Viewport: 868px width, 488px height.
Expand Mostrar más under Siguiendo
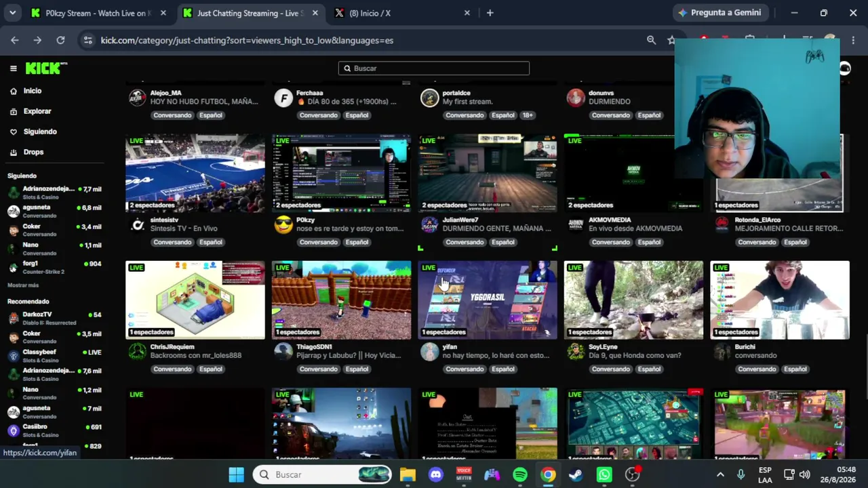pos(23,285)
